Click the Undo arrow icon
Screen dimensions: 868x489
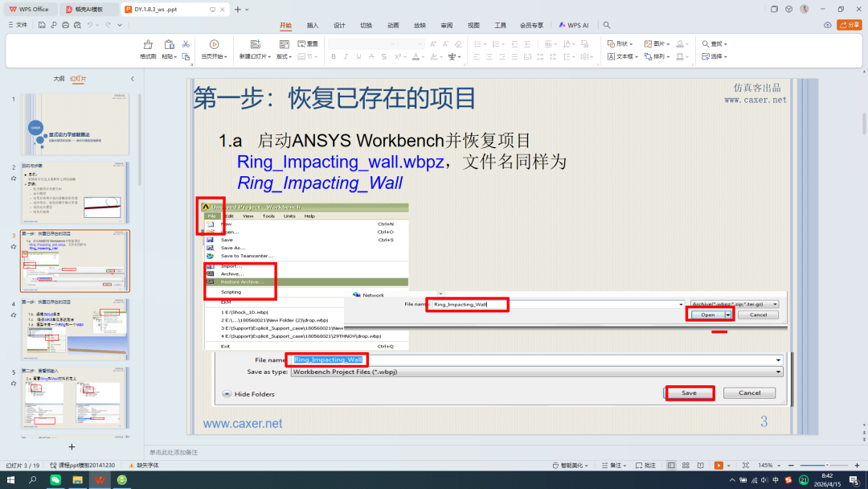point(90,25)
